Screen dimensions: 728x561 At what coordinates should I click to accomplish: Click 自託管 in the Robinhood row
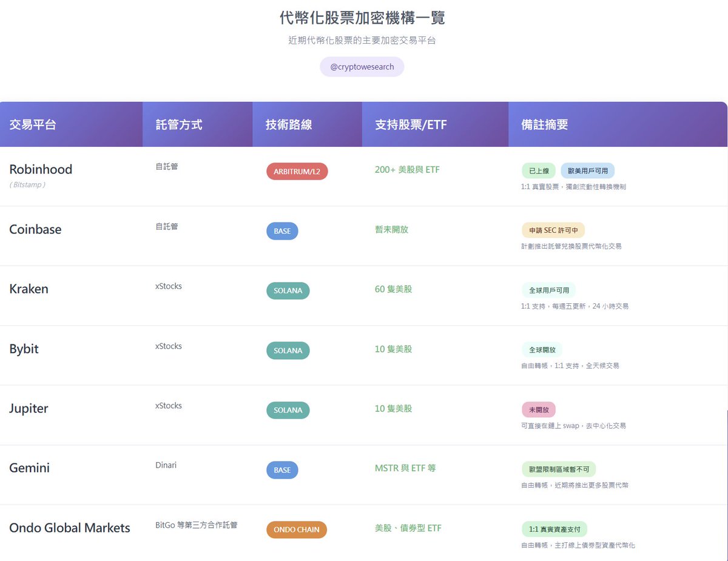coord(167,166)
